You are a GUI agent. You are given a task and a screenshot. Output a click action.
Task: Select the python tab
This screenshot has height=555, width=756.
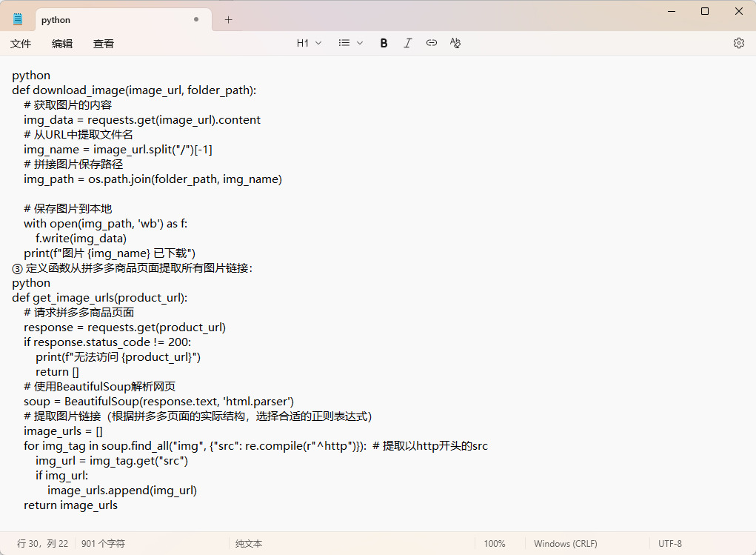click(124, 20)
